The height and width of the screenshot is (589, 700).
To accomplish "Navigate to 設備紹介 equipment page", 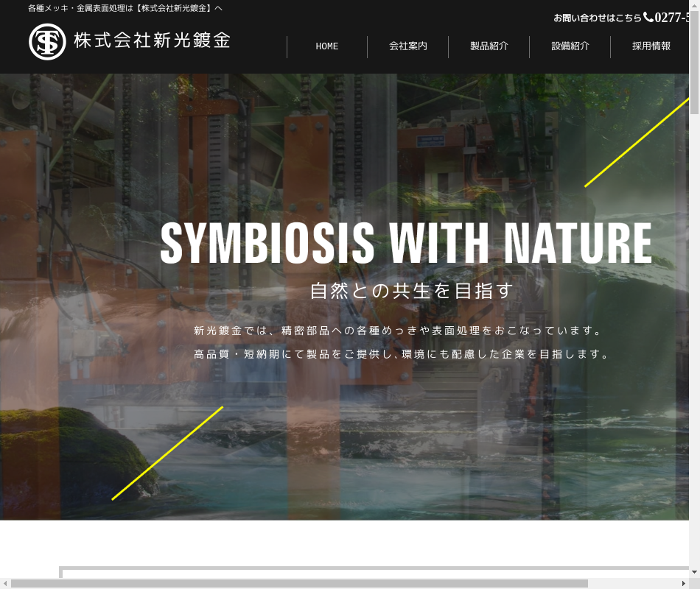I will [570, 46].
